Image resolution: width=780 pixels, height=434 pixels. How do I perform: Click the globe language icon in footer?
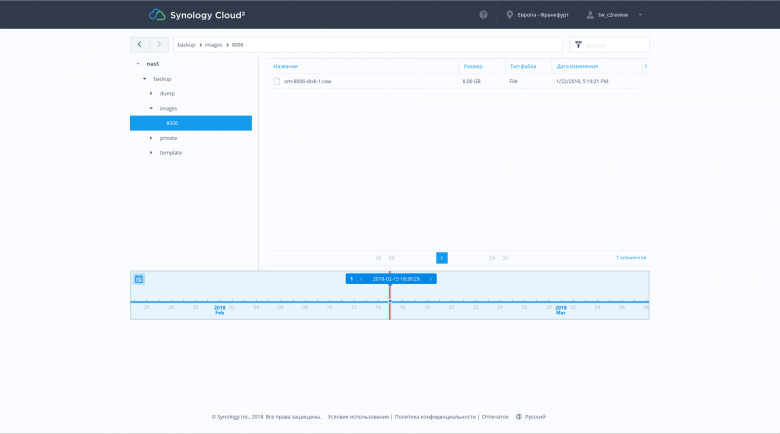click(x=518, y=417)
